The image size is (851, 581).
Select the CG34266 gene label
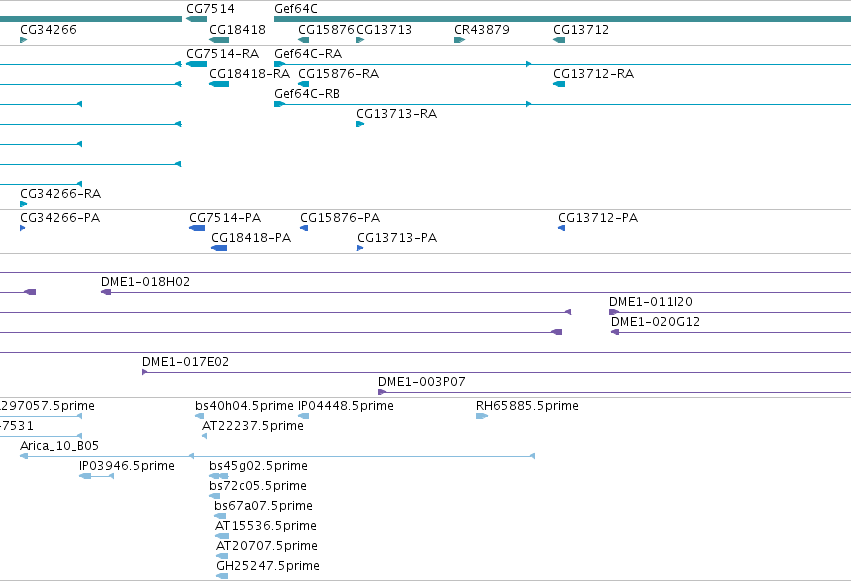(x=48, y=29)
